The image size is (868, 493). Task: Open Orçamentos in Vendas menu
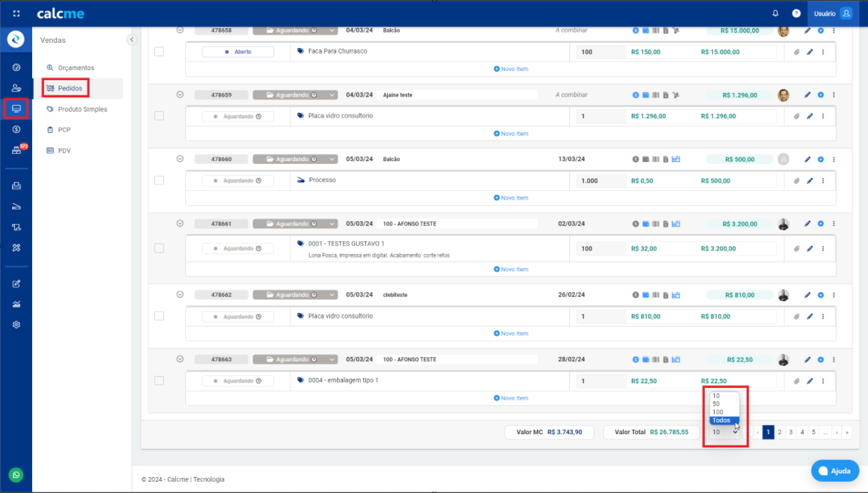[76, 68]
